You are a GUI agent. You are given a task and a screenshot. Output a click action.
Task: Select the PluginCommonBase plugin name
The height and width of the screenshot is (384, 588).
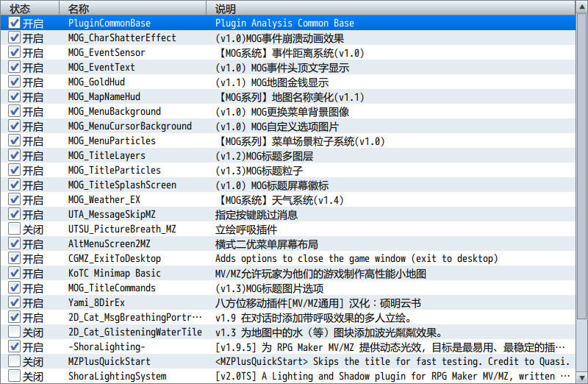tap(109, 24)
